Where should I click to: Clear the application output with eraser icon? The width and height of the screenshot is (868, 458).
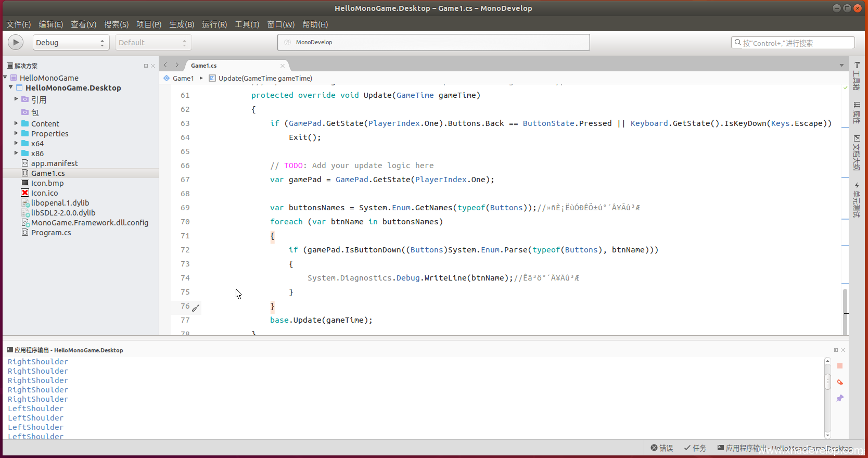839,383
